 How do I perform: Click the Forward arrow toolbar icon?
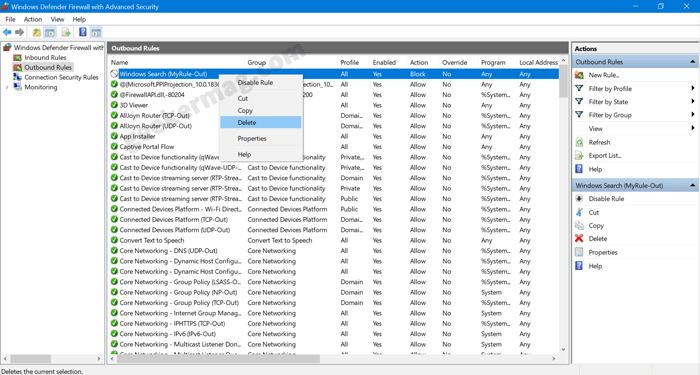[19, 32]
